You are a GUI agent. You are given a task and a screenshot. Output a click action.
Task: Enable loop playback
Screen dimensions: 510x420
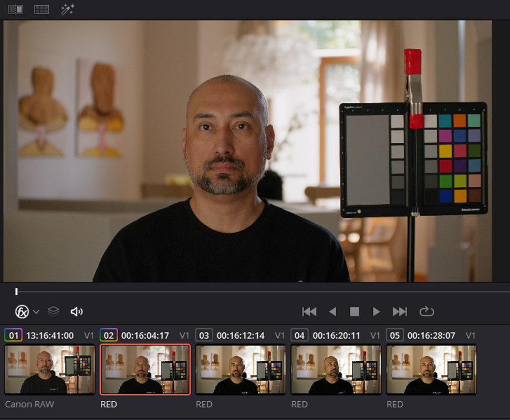[426, 311]
